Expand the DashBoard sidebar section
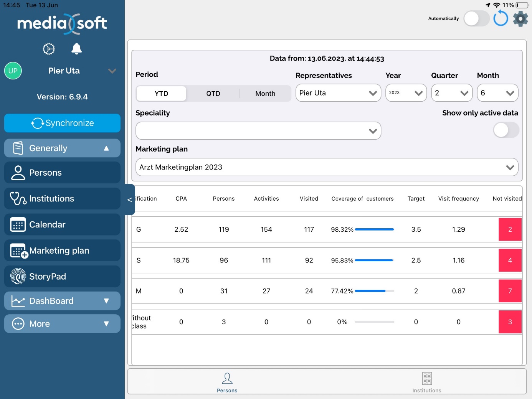Image resolution: width=532 pixels, height=399 pixels. tap(62, 301)
